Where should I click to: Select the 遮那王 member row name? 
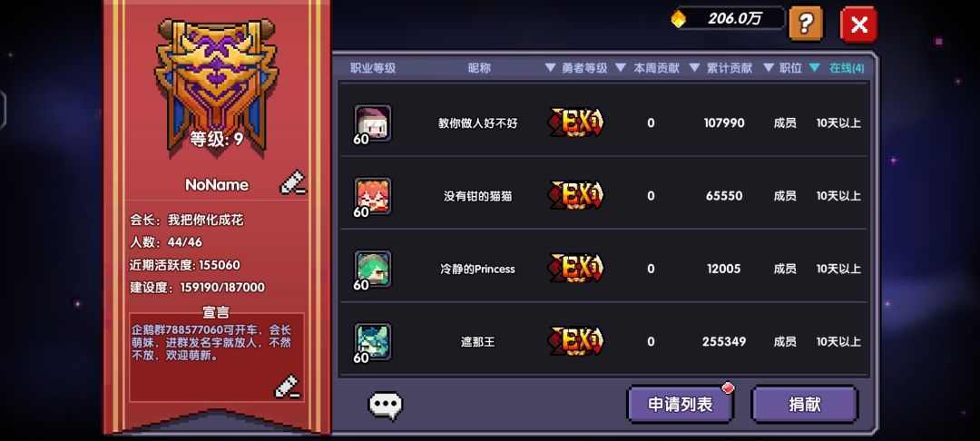(x=477, y=342)
